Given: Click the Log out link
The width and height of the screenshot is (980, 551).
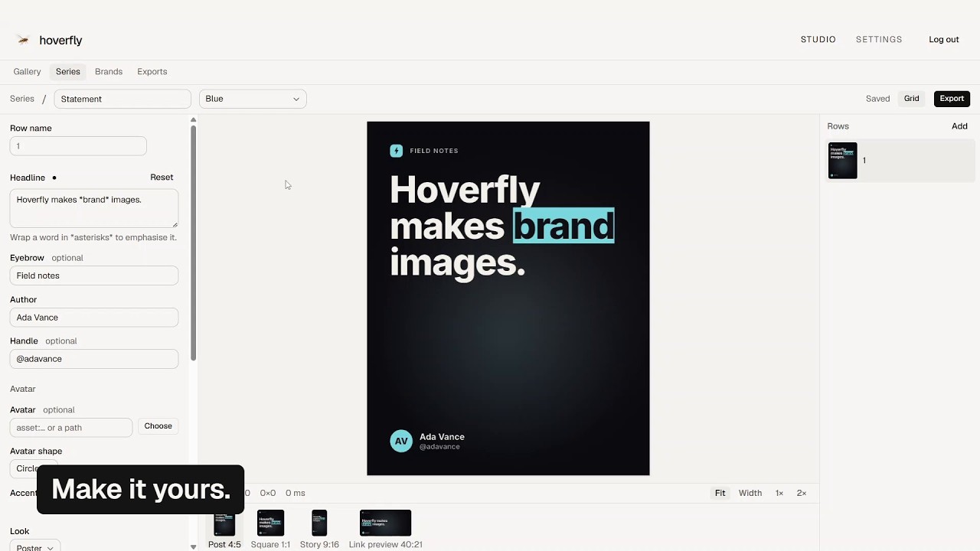Looking at the screenshot, I should (x=943, y=40).
